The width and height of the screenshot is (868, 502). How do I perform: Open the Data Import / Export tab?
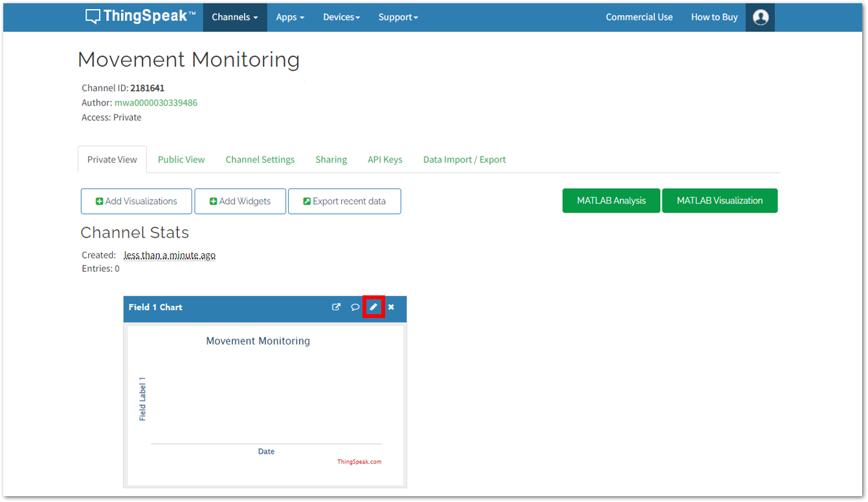click(465, 159)
